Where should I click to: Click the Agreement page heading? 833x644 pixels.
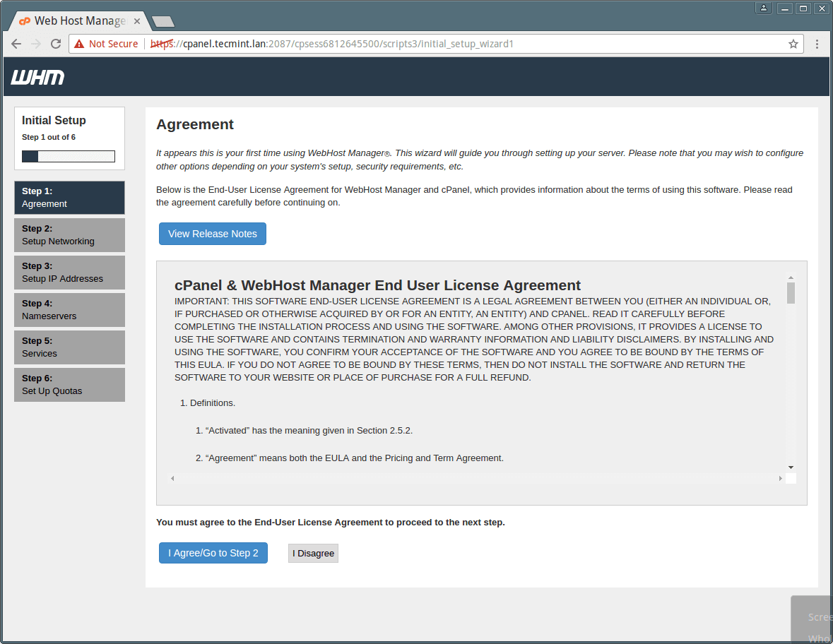click(x=195, y=124)
